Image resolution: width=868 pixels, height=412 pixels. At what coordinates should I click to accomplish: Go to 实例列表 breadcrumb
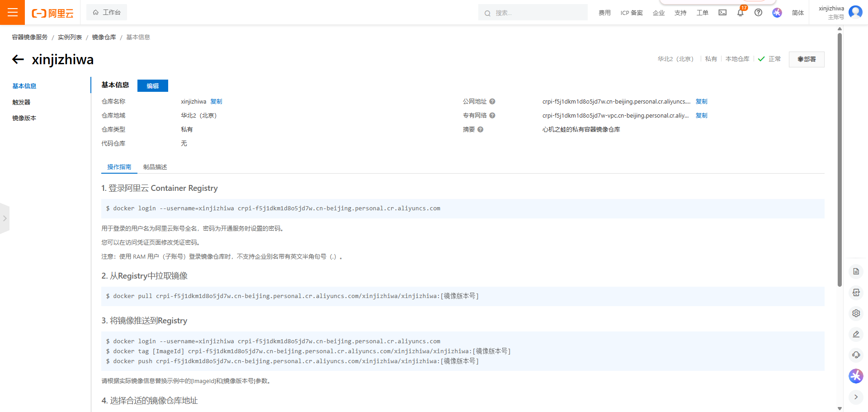click(x=70, y=37)
